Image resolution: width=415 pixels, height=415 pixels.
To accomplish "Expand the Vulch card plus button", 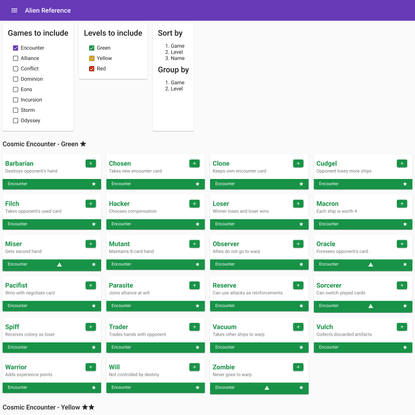I will tap(402, 327).
